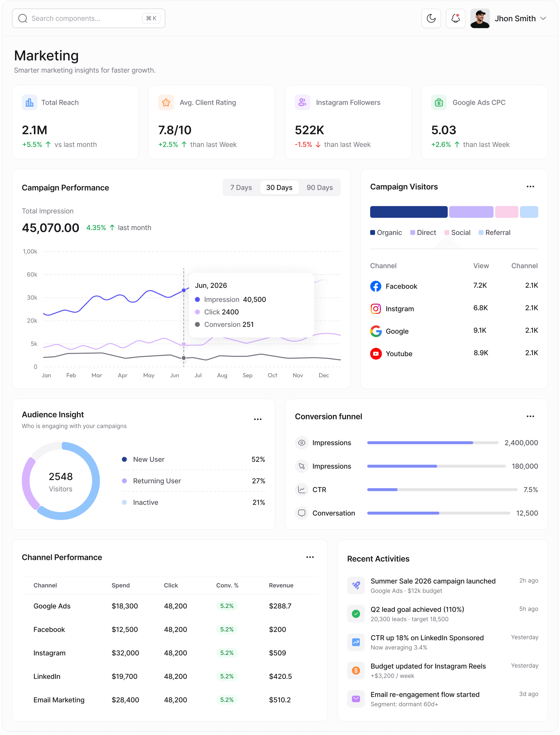Toggle the Referral legend item
560x735 pixels.
[x=494, y=232]
